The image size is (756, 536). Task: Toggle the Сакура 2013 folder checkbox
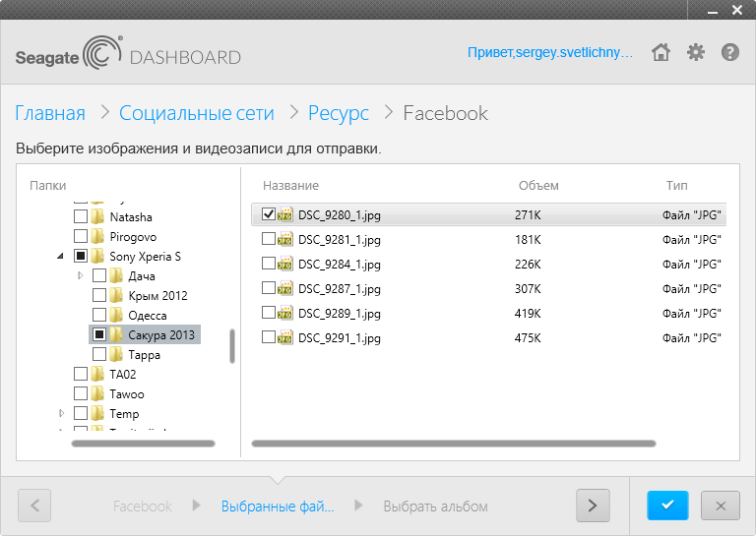(x=99, y=334)
